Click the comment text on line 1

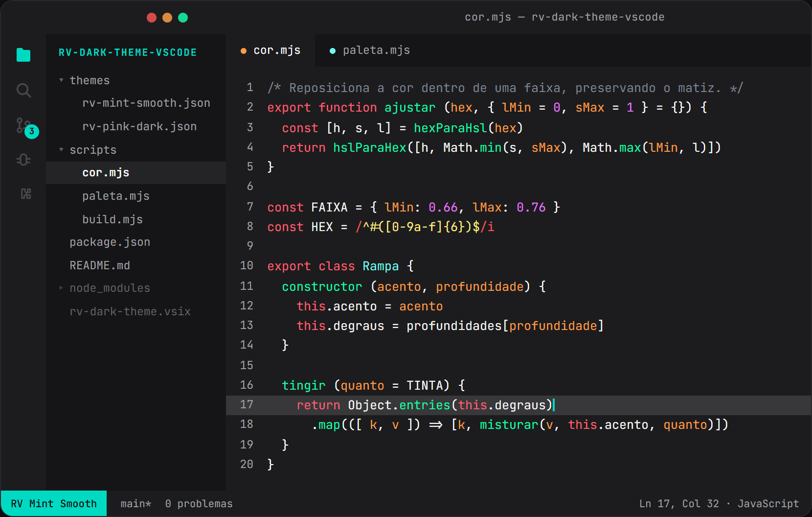coord(505,88)
